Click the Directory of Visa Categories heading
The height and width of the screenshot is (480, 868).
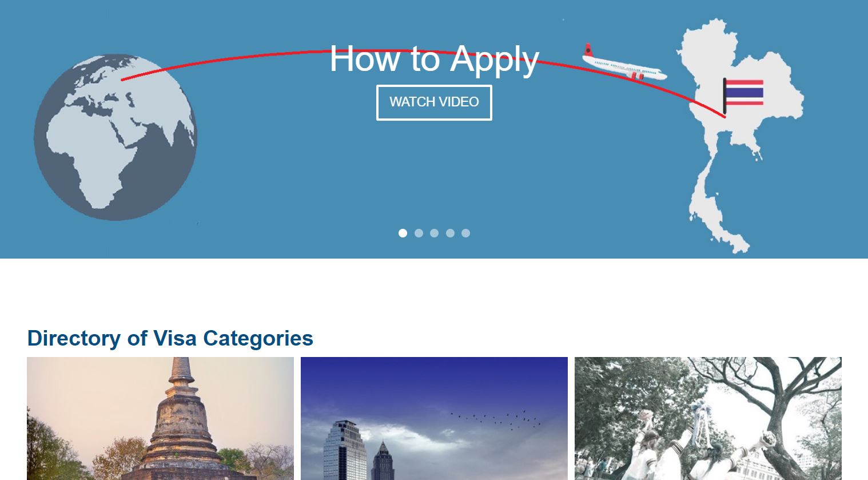tap(170, 338)
